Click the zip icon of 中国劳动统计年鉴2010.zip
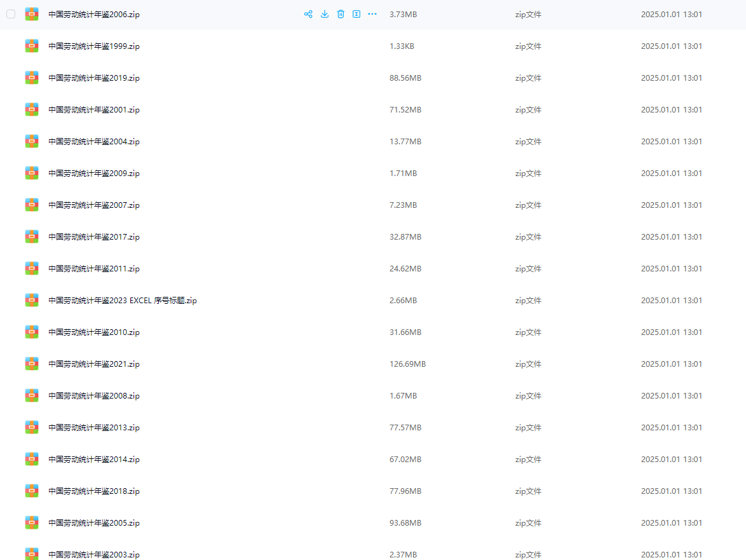This screenshot has height=560, width=746. point(32,332)
